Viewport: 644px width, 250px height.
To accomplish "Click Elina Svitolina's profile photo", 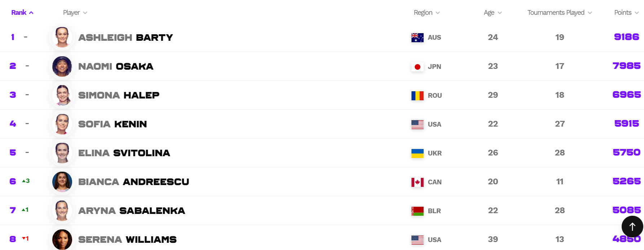I will (x=62, y=153).
